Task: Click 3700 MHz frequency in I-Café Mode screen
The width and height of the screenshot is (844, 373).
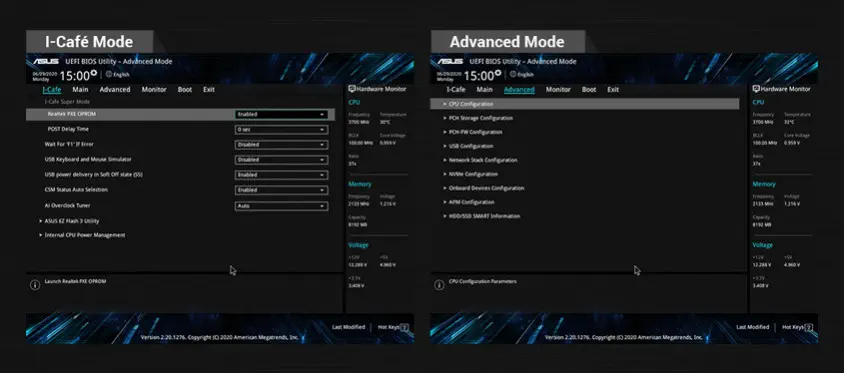Action: (358, 122)
